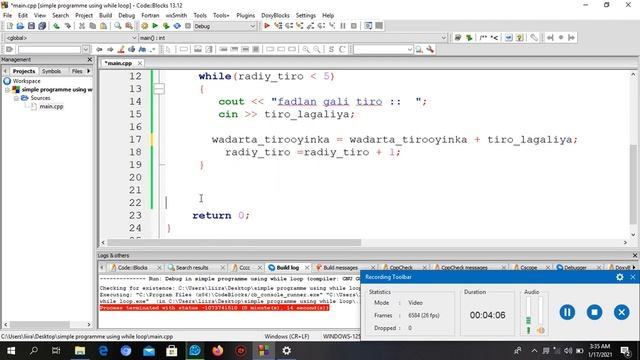
Task: Expand incremental search history dropdown
Action: click(x=86, y=49)
